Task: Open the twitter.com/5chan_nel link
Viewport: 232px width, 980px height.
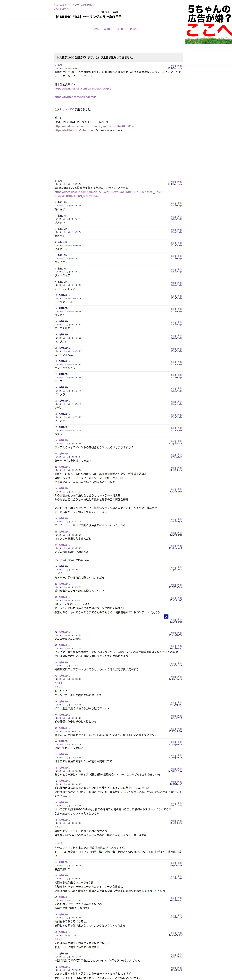Action: tap(74, 131)
